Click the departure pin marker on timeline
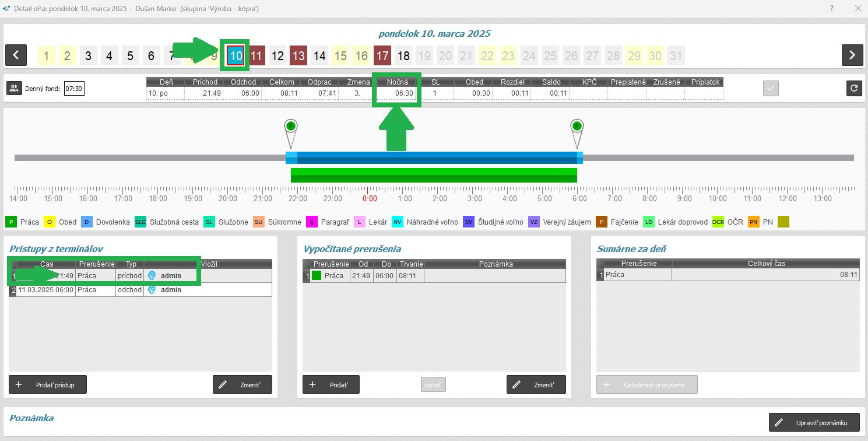868x441 pixels. pos(577,127)
